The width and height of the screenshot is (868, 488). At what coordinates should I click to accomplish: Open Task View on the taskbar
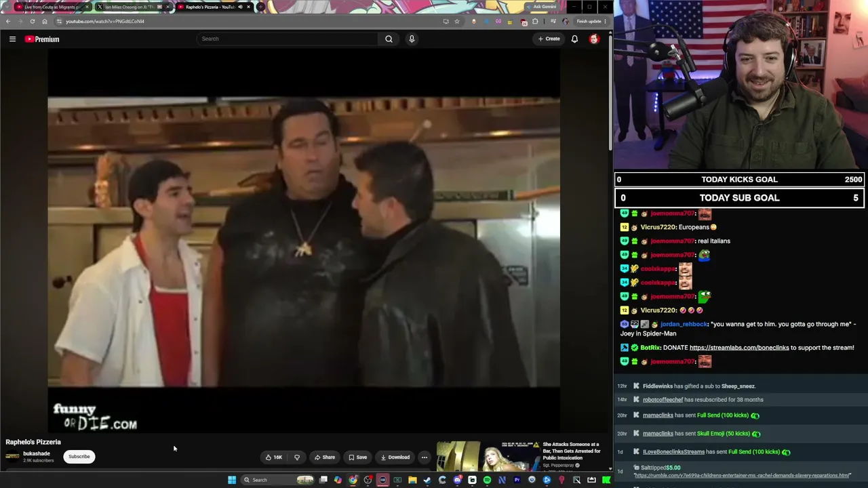(323, 480)
